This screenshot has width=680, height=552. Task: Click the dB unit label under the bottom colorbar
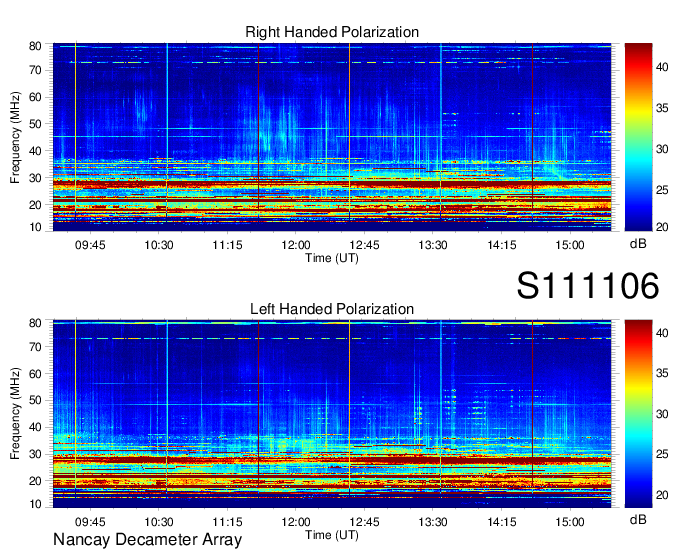tap(638, 519)
